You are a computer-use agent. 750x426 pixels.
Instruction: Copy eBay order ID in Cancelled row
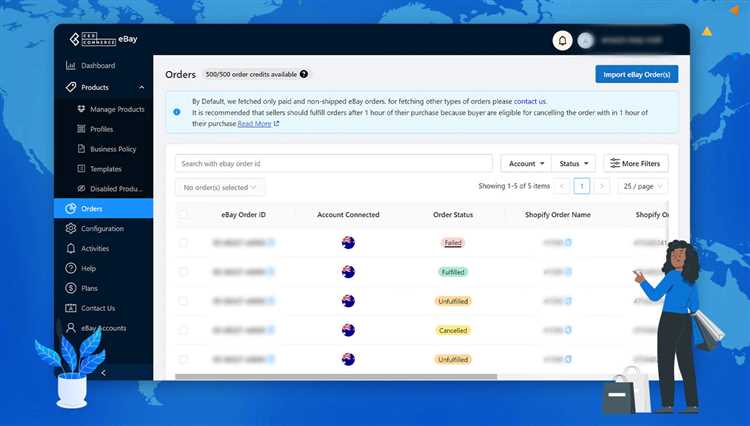pyautogui.click(x=271, y=330)
